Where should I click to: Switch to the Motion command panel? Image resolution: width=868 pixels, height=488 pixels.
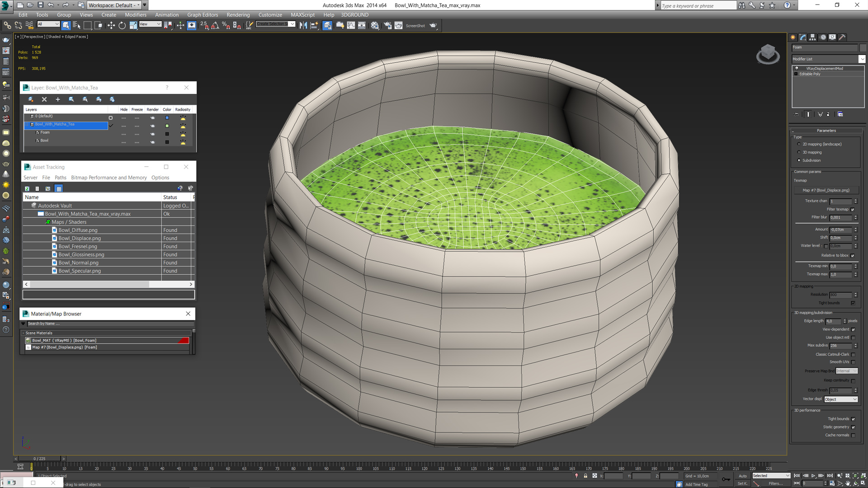pyautogui.click(x=823, y=38)
